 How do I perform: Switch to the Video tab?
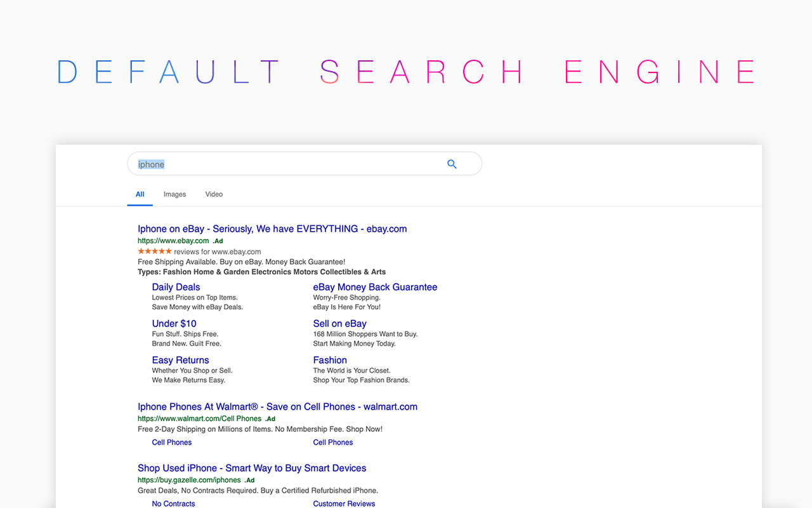pyautogui.click(x=214, y=194)
